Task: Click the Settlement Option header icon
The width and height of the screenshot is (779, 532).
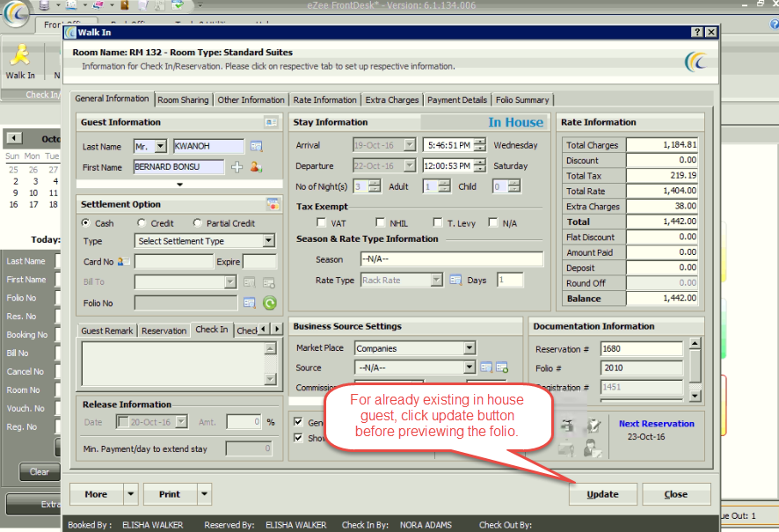Action: [272, 204]
